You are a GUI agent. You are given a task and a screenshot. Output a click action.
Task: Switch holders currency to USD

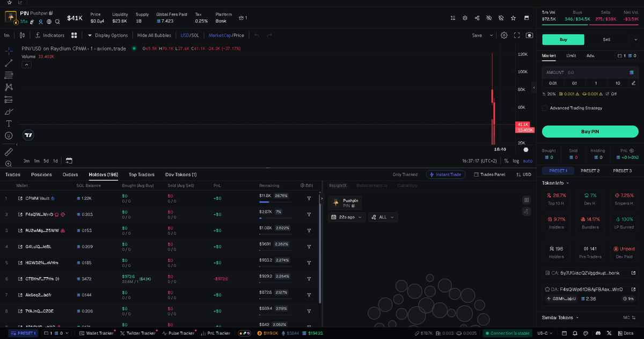click(x=523, y=175)
